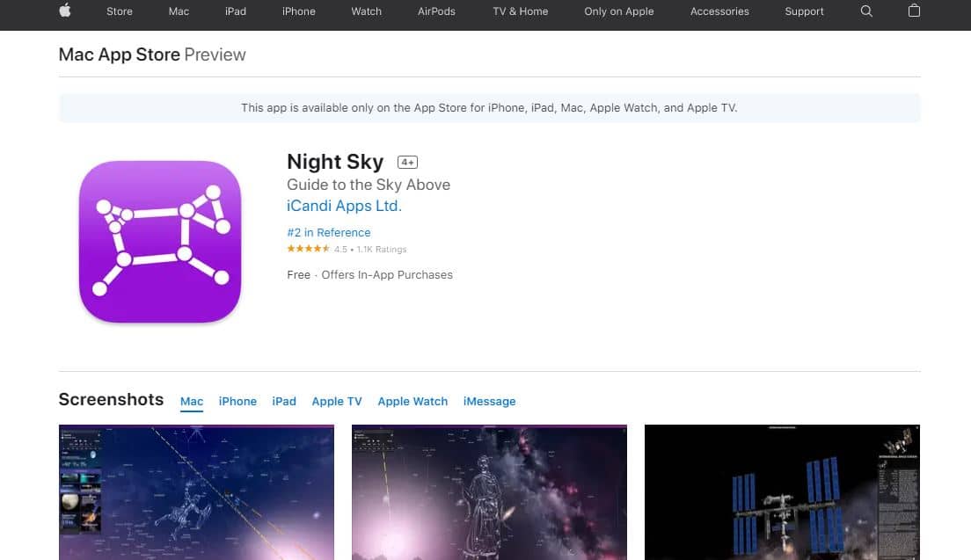
Task: Click the star rating icons
Action: coord(309,249)
